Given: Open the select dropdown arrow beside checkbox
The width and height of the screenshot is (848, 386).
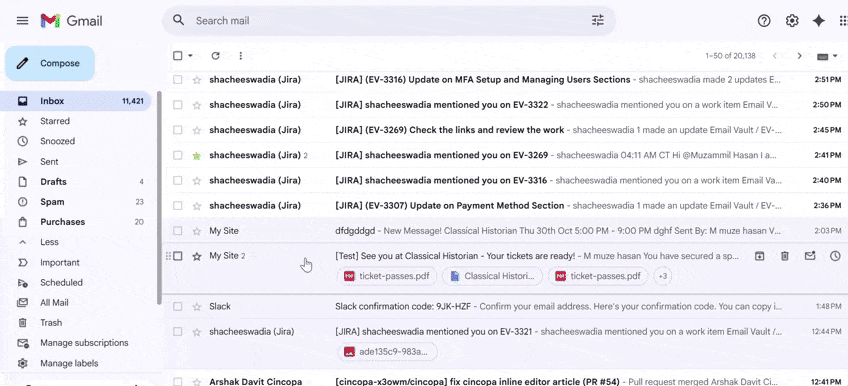Looking at the screenshot, I should point(190,56).
